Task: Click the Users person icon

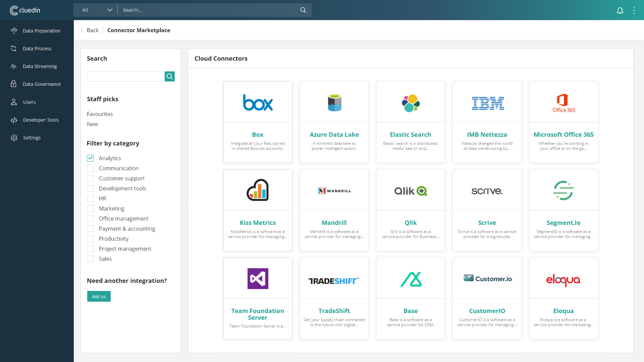Action: (x=14, y=102)
